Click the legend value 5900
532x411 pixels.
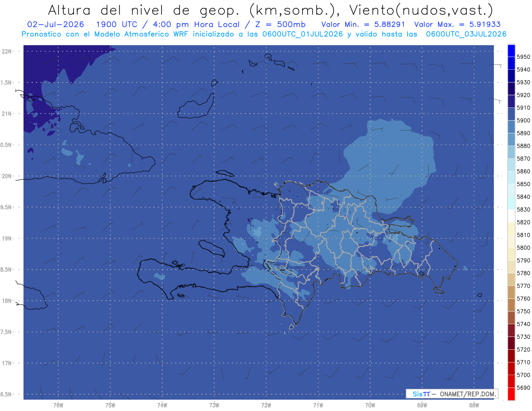click(523, 120)
